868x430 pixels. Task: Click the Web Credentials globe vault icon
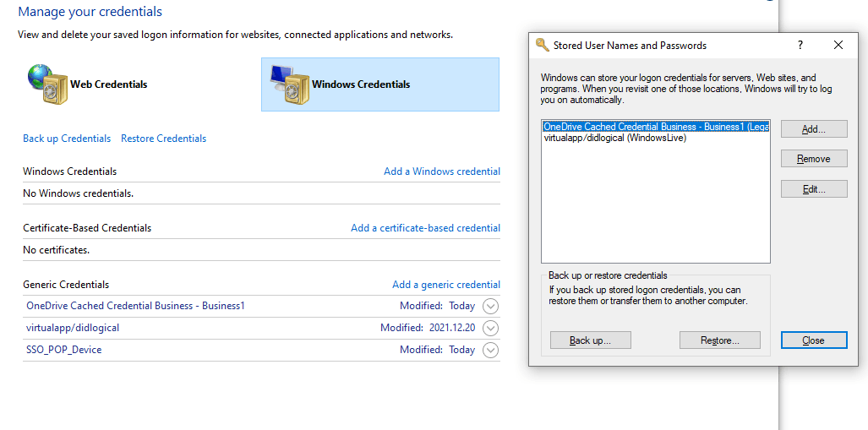click(47, 84)
